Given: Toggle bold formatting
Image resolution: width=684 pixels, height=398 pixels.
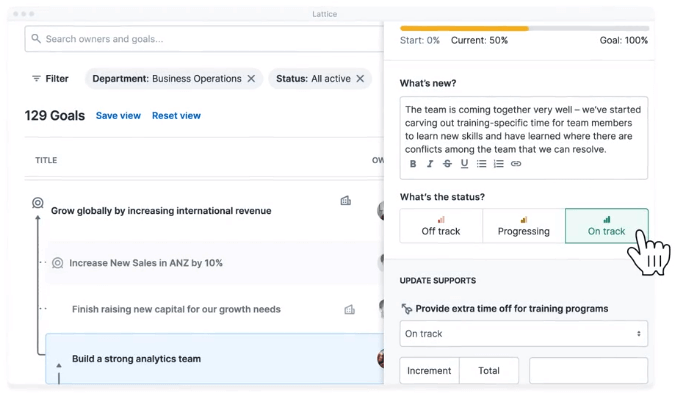Looking at the screenshot, I should point(413,164).
